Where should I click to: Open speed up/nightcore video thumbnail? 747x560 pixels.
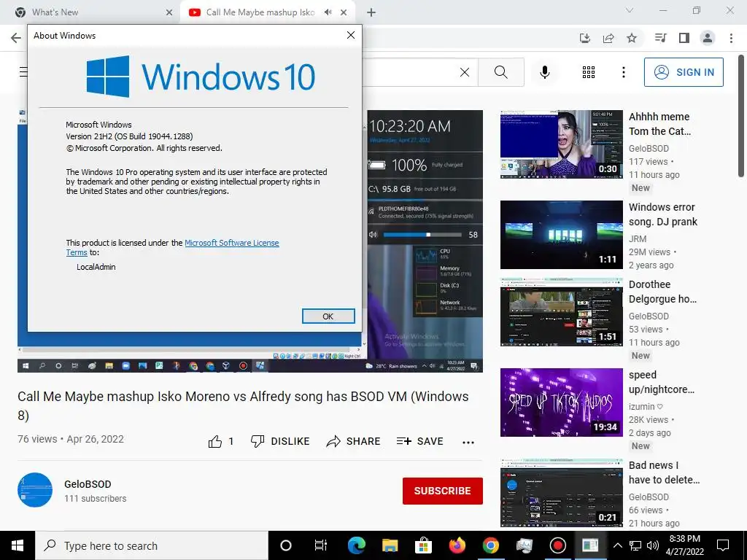[x=561, y=402]
